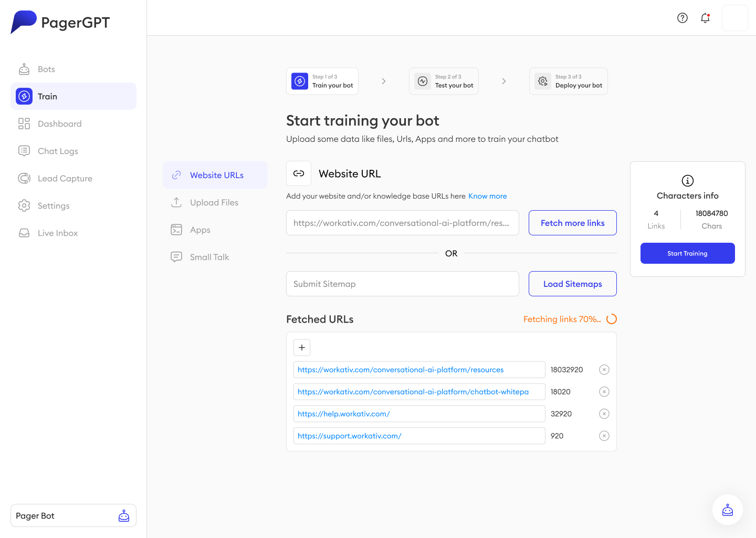
Task: Open the floating chatbot widget icon
Action: (x=728, y=510)
